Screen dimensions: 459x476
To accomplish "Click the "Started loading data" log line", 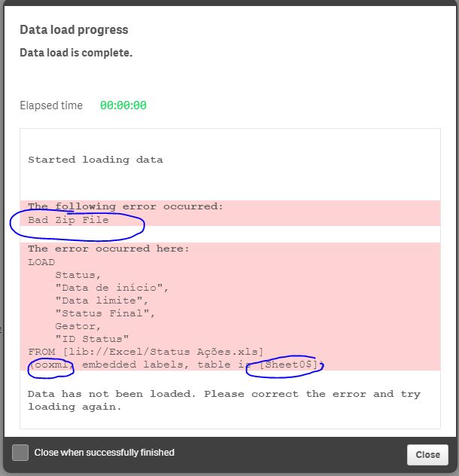I will click(x=96, y=160).
